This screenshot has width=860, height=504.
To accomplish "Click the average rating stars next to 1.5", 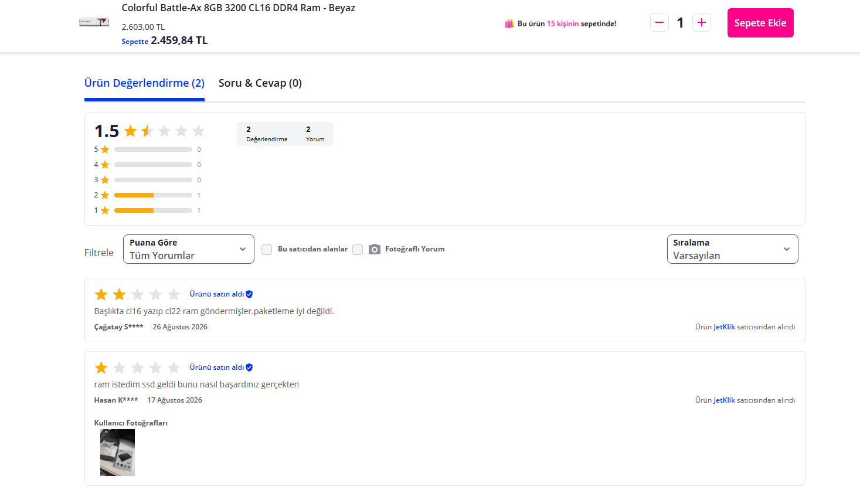I will 164,131.
